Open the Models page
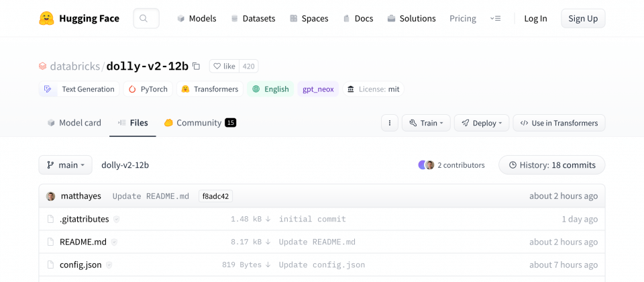The image size is (644, 282). click(197, 19)
